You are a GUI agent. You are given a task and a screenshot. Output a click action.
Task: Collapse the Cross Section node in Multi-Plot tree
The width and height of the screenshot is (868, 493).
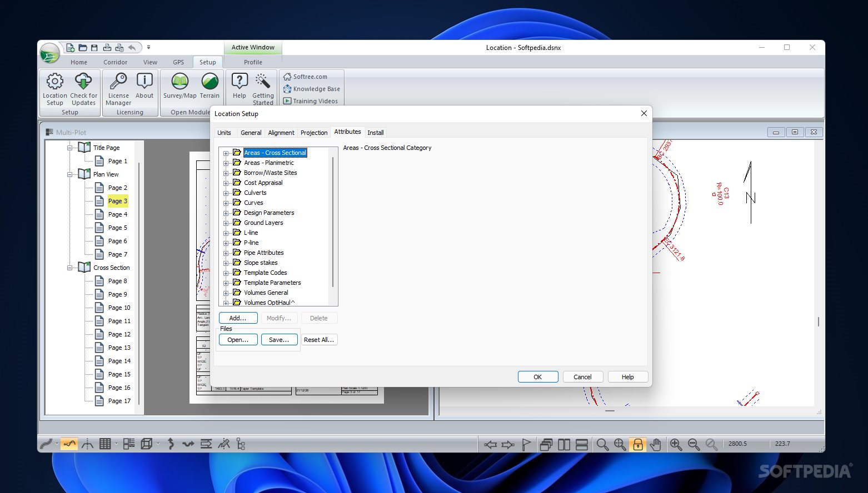pyautogui.click(x=70, y=268)
